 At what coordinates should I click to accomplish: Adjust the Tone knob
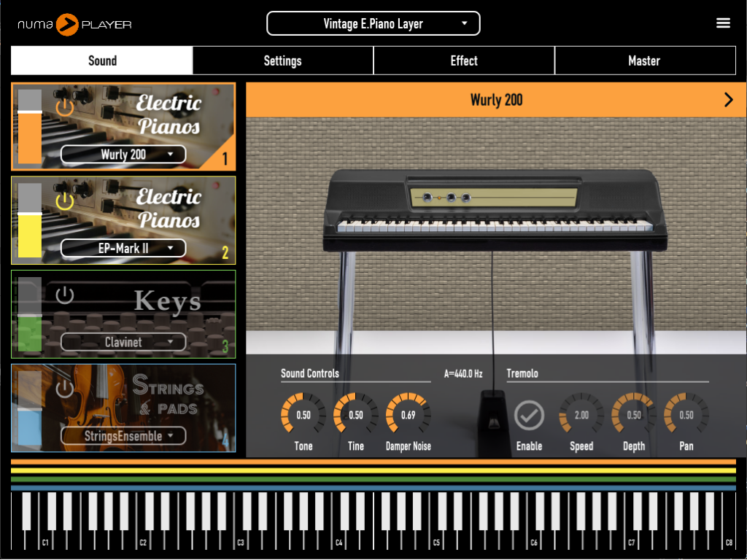pos(303,414)
